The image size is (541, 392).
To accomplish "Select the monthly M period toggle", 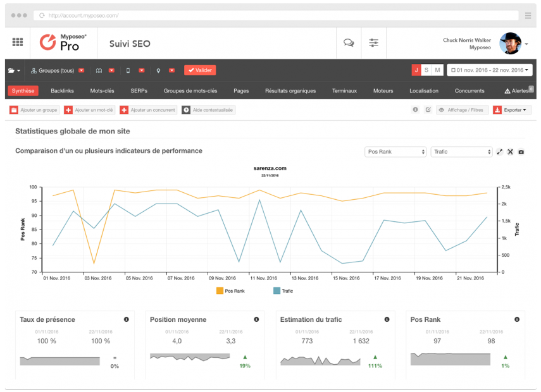I will [437, 70].
